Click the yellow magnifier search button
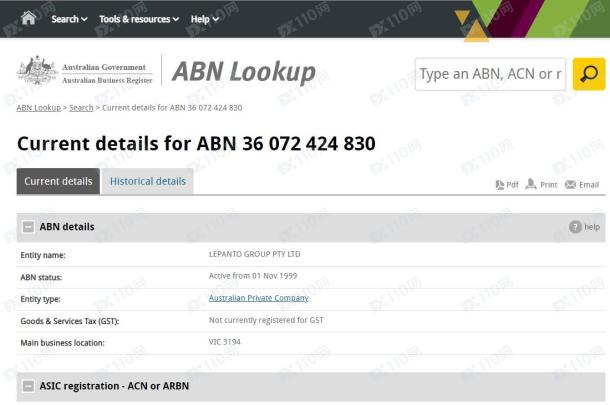610x405 pixels. [589, 74]
